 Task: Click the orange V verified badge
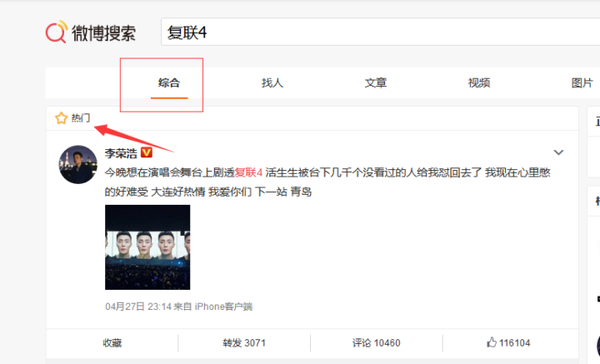pos(147,152)
